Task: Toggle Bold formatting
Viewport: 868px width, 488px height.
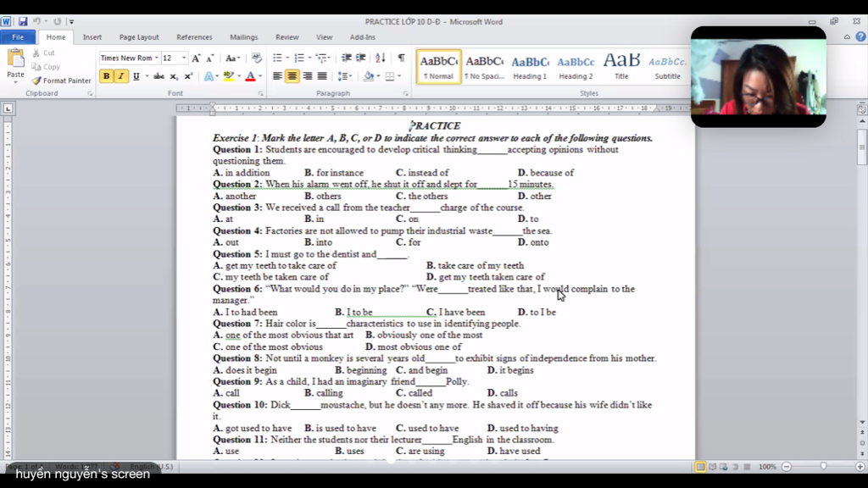Action: tap(106, 76)
